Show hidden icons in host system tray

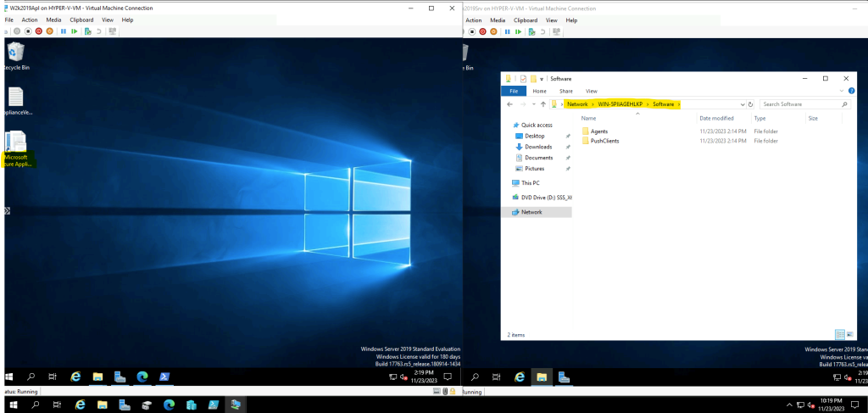[x=790, y=405]
